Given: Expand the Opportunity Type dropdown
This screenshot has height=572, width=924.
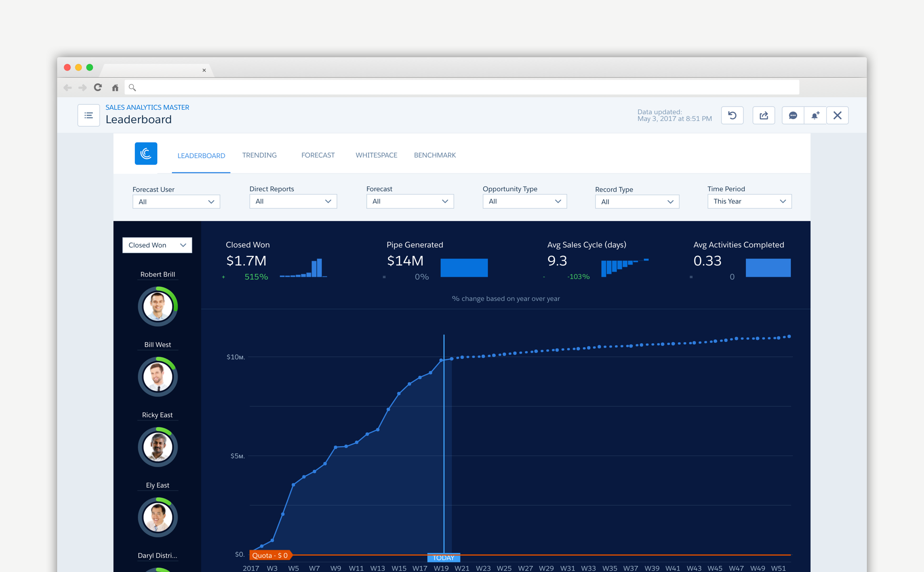Looking at the screenshot, I should 524,201.
